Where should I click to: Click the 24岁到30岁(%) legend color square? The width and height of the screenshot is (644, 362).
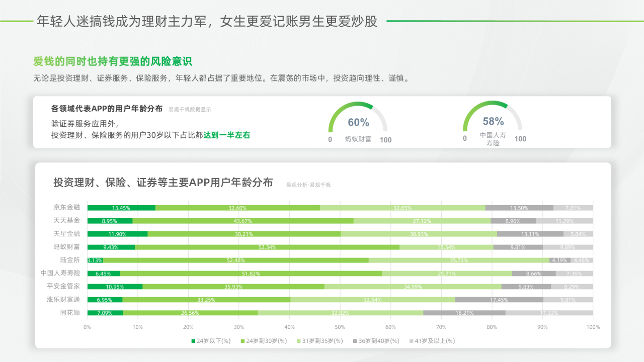point(243,341)
